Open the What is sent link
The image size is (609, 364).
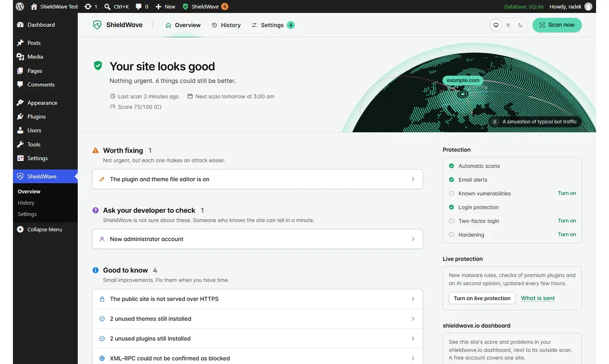pyautogui.click(x=538, y=298)
